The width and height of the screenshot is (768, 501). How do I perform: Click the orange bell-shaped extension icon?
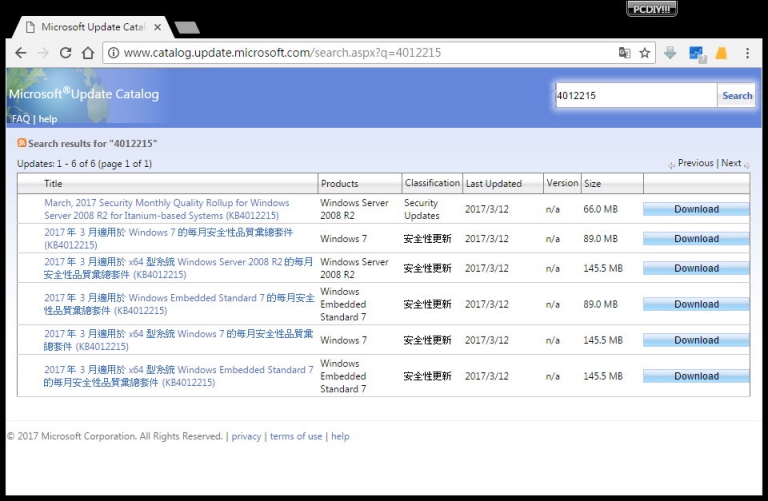[x=721, y=53]
